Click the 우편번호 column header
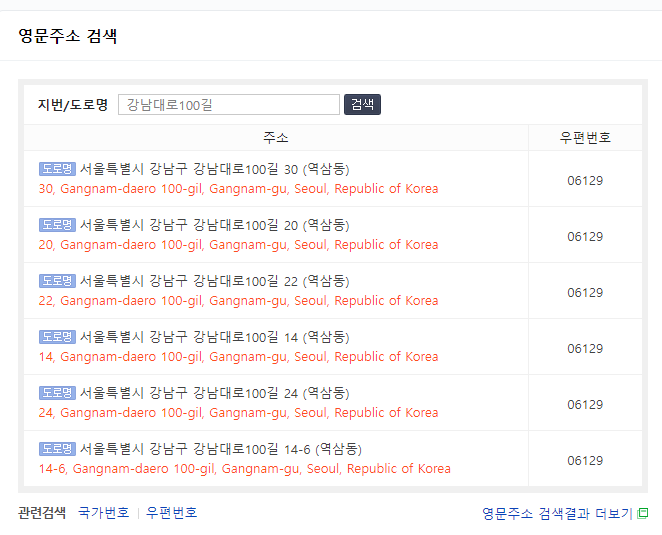The height and width of the screenshot is (535, 662). pyautogui.click(x=585, y=137)
